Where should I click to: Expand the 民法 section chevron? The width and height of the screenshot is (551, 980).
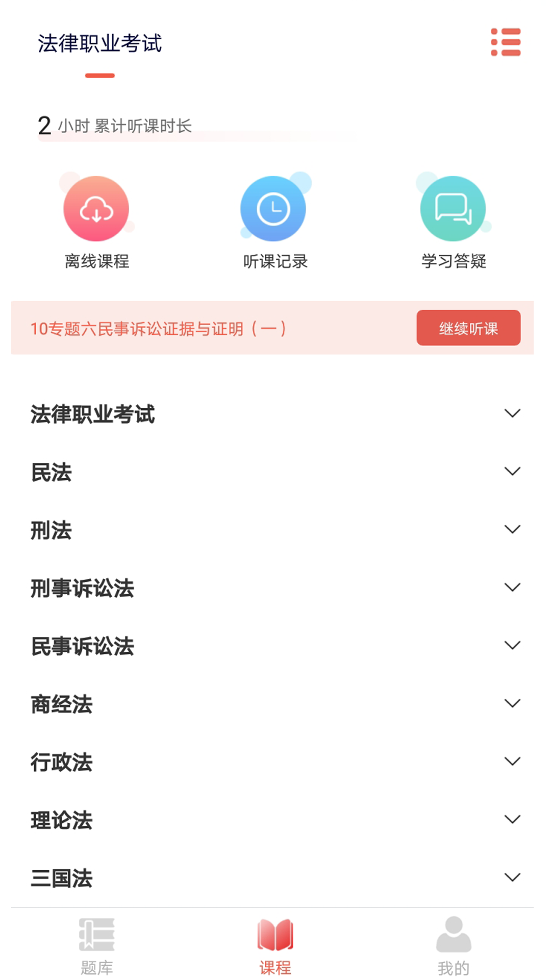(512, 471)
